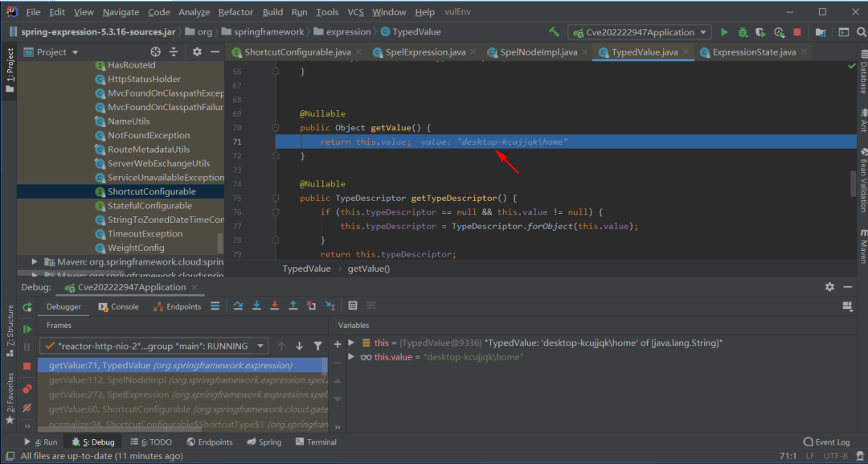Open the Evaluate Expression calculator icon
Screen dimensions: 868x464
tap(353, 306)
